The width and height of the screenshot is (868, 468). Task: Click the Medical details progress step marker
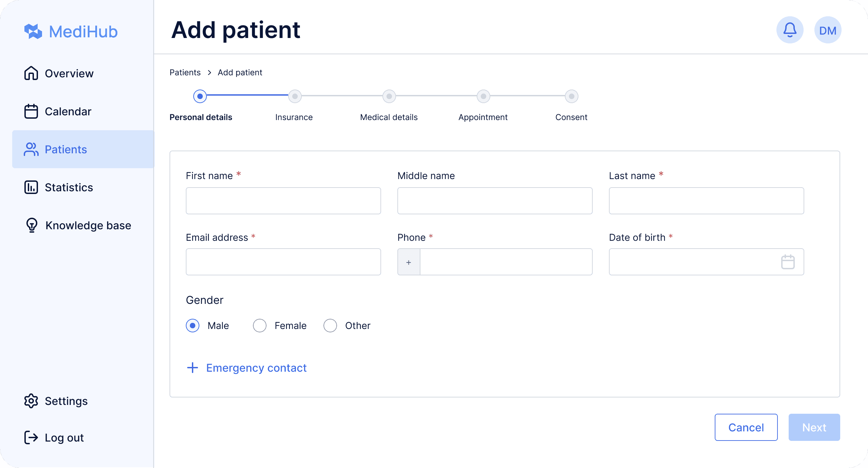389,96
